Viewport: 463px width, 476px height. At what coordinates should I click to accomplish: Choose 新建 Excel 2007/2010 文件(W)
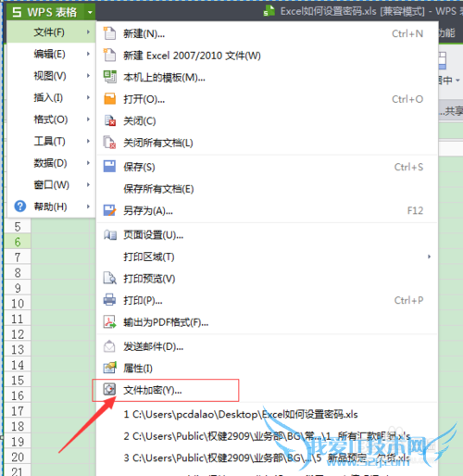[x=268, y=56]
